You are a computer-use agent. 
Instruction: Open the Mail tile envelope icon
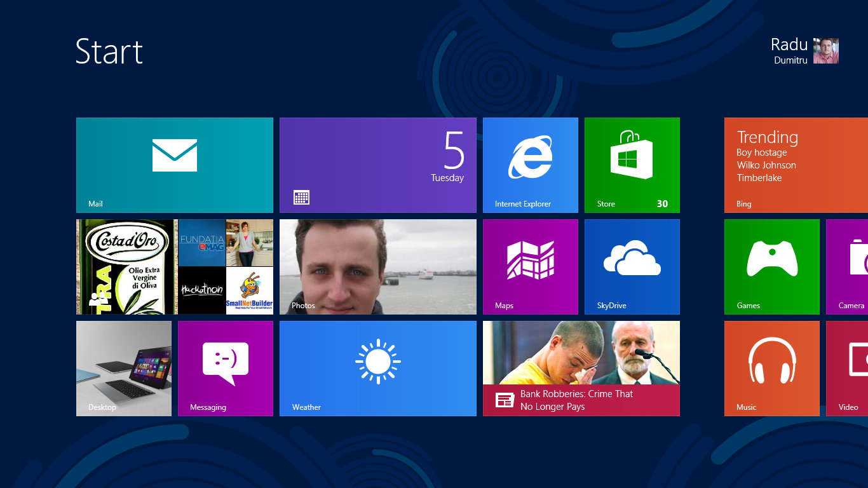coord(175,155)
